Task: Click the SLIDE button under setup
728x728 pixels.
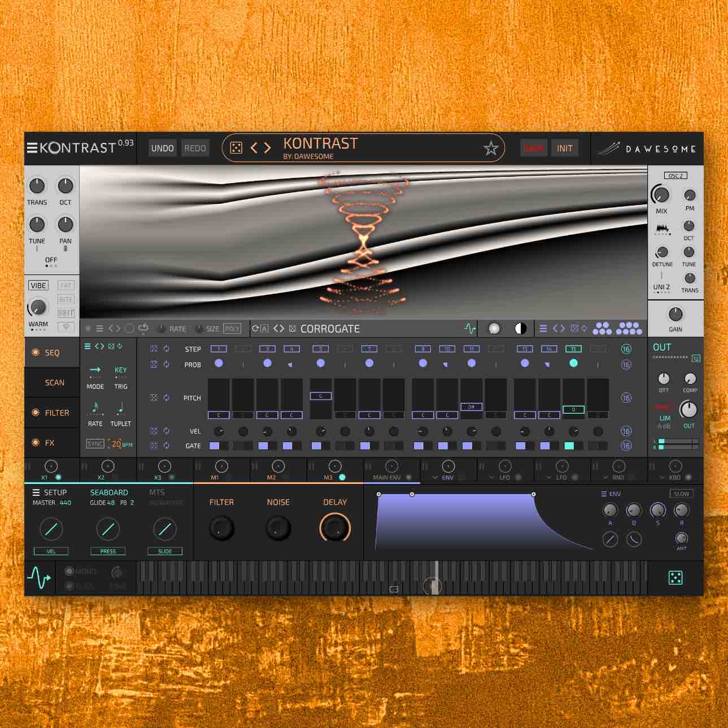Action: pos(165,551)
